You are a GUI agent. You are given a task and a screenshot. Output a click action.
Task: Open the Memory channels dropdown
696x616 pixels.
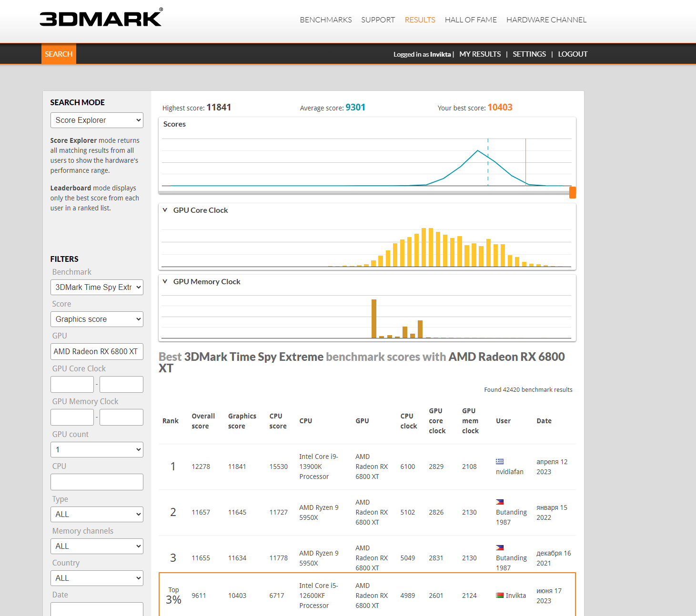point(97,546)
